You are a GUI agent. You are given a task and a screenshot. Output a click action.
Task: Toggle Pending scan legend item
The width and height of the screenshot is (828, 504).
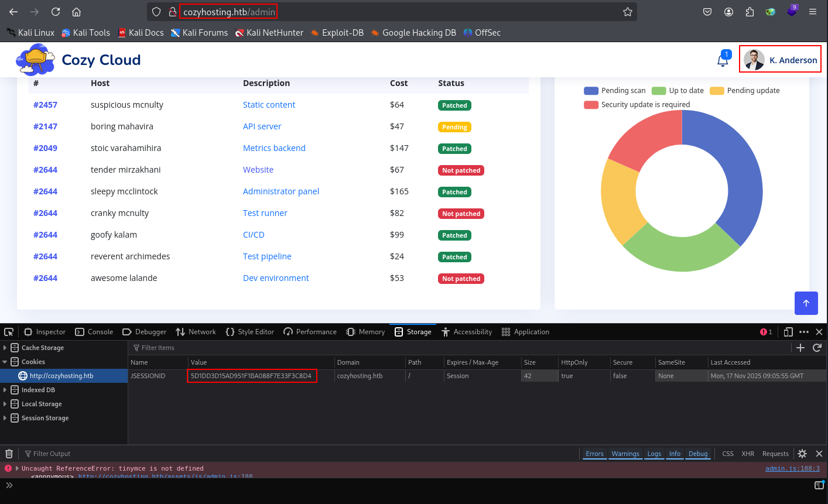[615, 91]
